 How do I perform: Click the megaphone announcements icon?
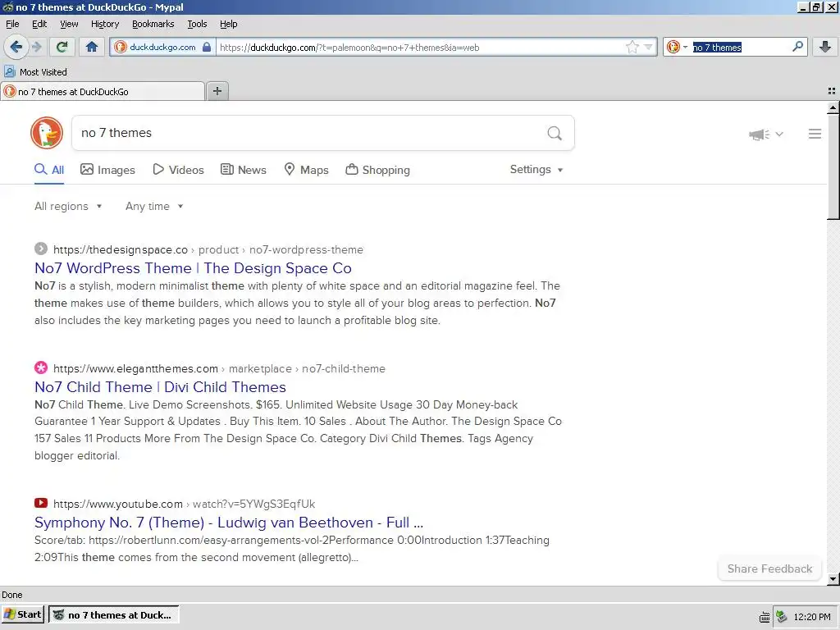coord(759,134)
